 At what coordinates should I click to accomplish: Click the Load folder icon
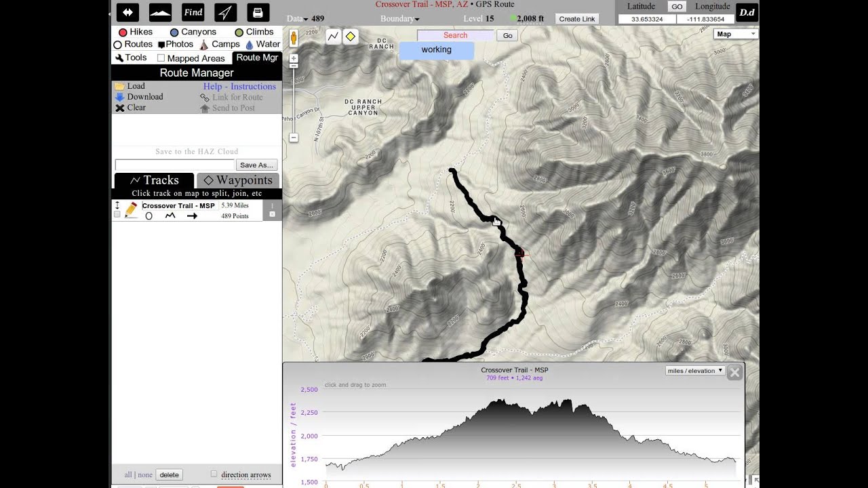pyautogui.click(x=119, y=86)
